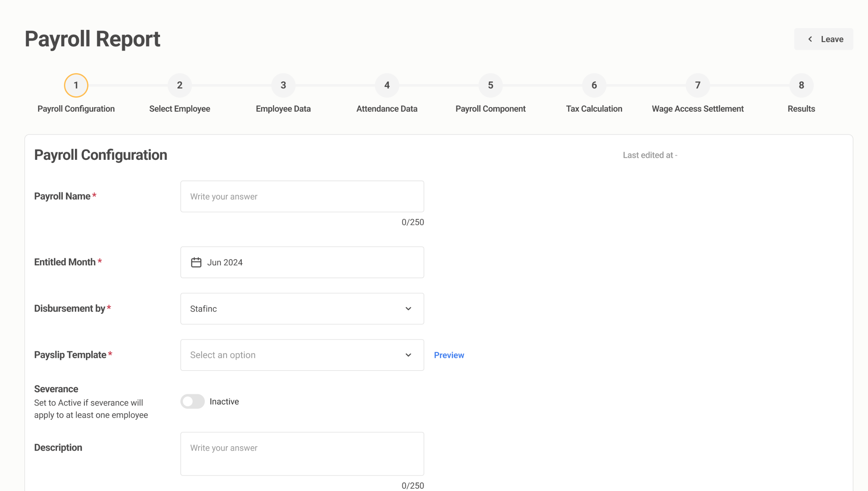Click step 1 circle Payroll Configuration

point(76,85)
